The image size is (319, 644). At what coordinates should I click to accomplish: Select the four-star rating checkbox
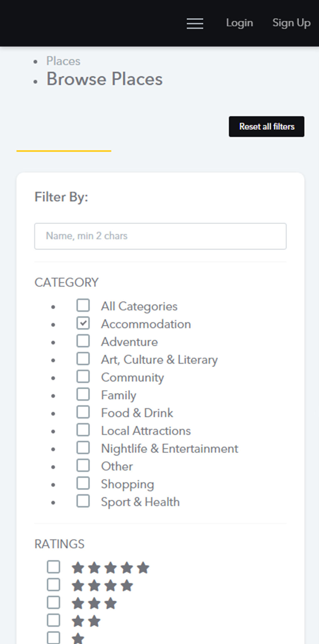pos(54,585)
